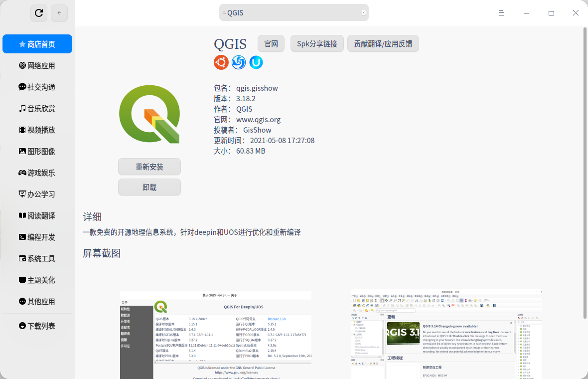The height and width of the screenshot is (379, 588).
Task: Open the 网络应用 (Network apps) category
Action: 37,65
